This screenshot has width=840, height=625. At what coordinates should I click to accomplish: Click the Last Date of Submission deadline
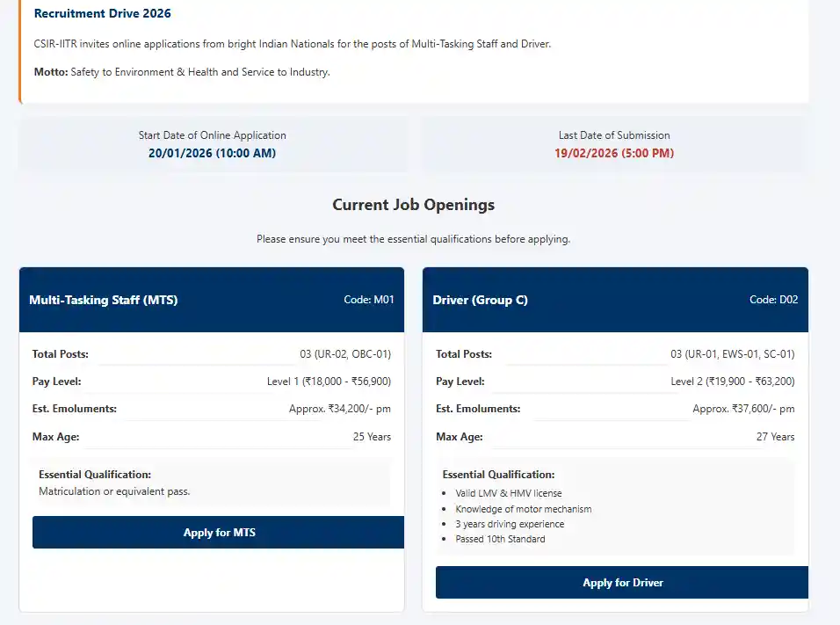tap(613, 153)
